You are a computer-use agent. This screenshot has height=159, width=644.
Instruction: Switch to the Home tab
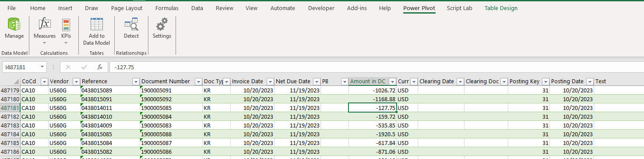click(x=38, y=8)
